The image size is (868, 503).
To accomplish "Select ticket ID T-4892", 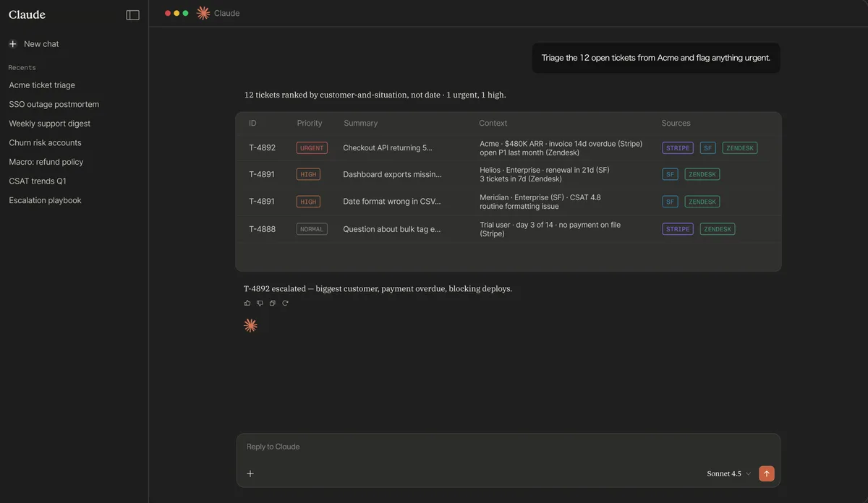I will pyautogui.click(x=263, y=147).
